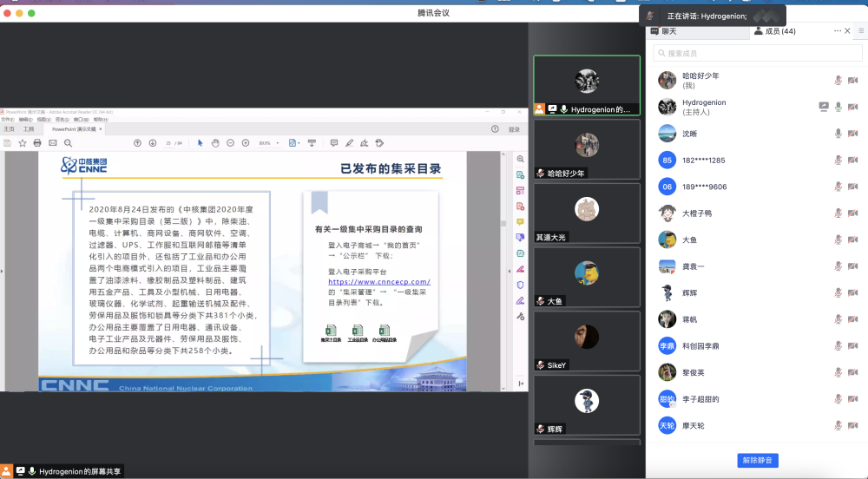The image size is (868, 479).
Task: Click the pink Organize Pages icon in the right pane
Action: tap(520, 191)
